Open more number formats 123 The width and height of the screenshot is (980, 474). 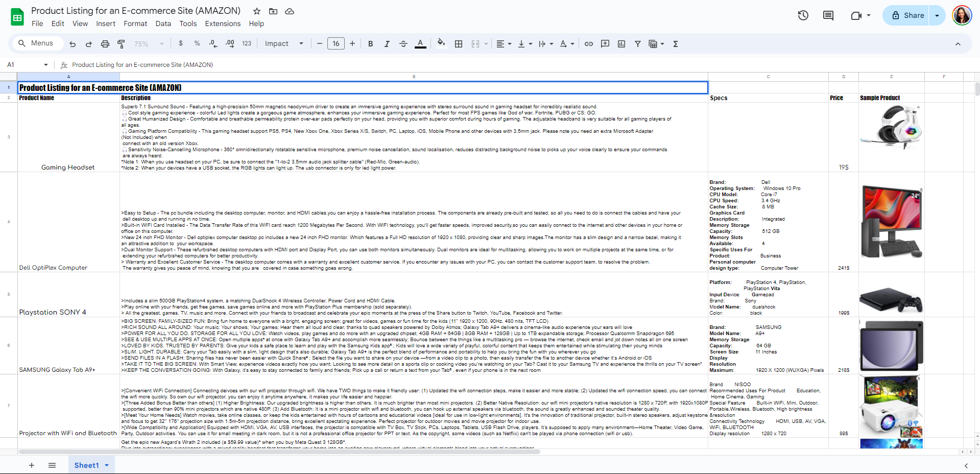click(247, 44)
